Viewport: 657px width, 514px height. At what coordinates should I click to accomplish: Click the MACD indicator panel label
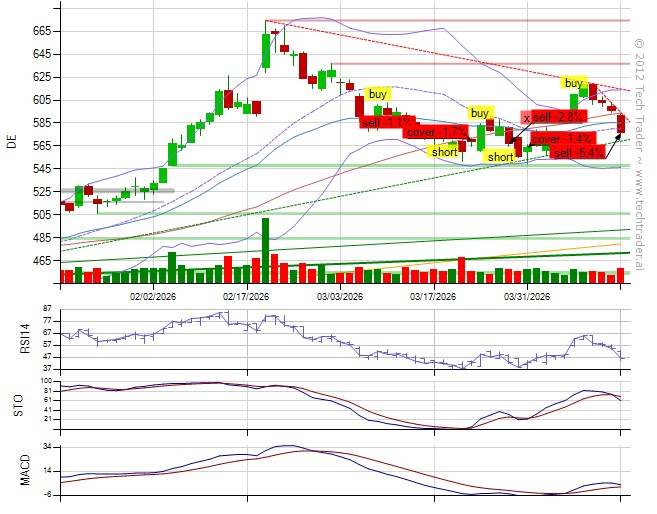(12, 468)
